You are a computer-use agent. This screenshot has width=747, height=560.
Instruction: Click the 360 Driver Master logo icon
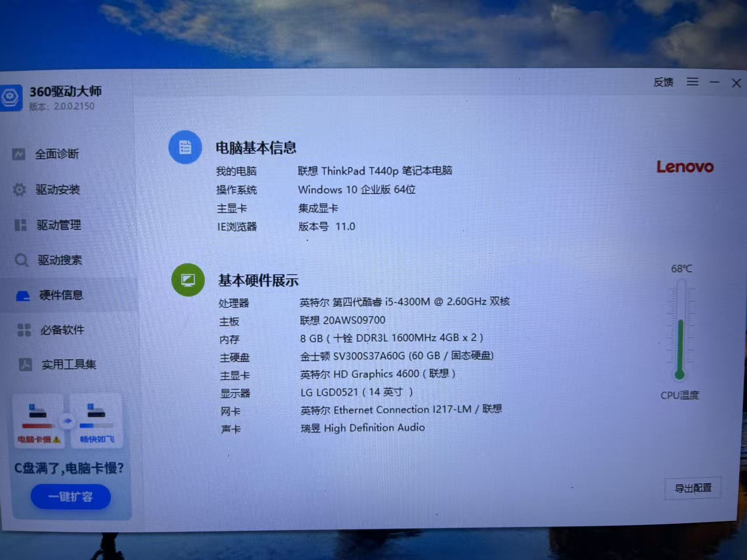pyautogui.click(x=10, y=97)
